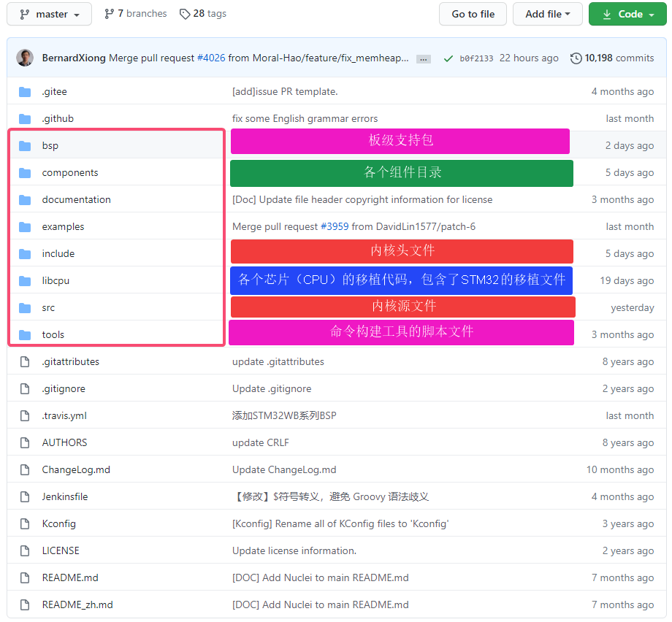Viewport: 672px width, 622px height.
Task: Open the README.md file
Action: coord(70,577)
